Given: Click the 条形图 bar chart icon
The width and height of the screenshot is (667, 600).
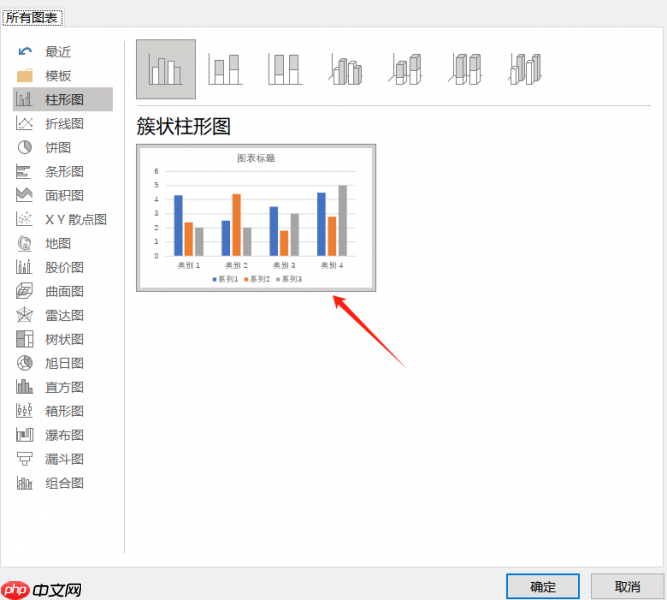Looking at the screenshot, I should click(23, 171).
